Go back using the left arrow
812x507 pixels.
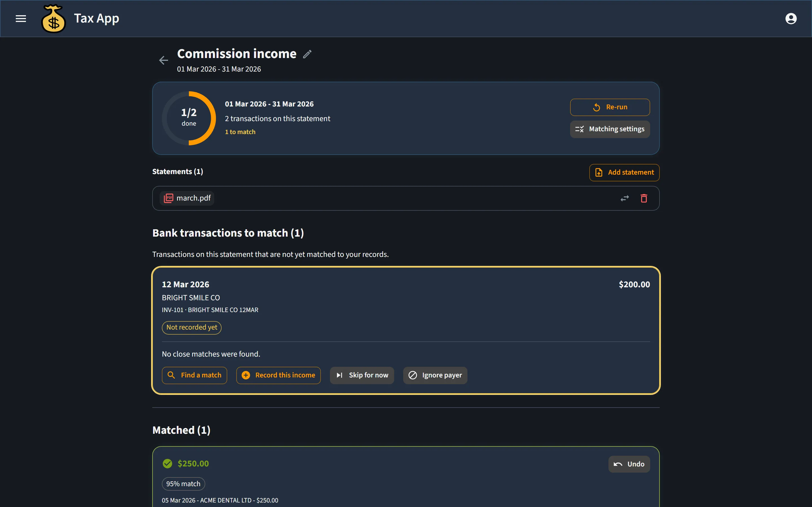pos(164,60)
